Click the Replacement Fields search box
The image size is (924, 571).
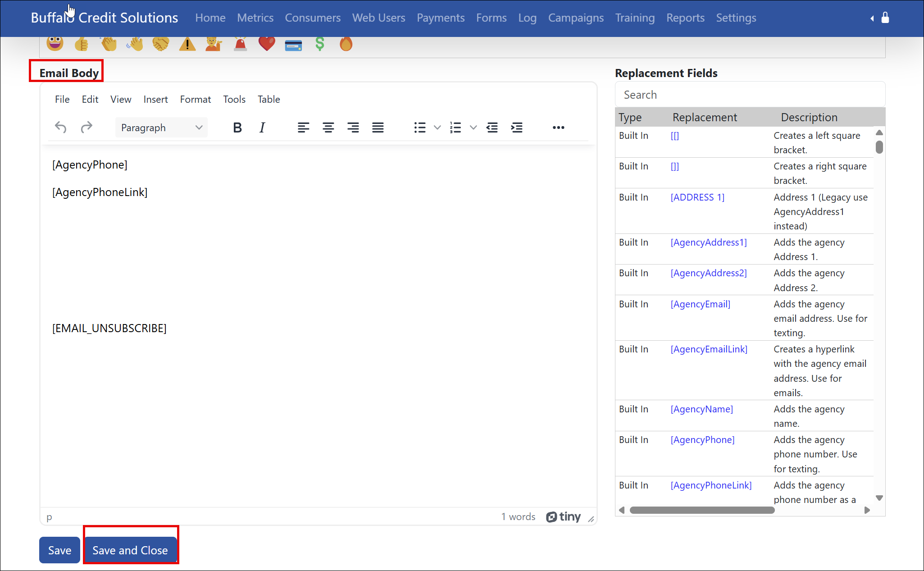tap(750, 95)
